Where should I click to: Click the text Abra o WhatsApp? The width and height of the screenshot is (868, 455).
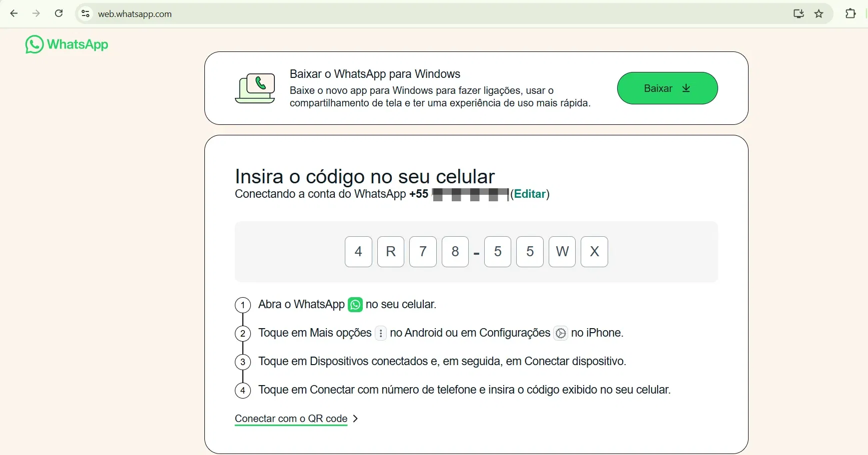click(x=301, y=304)
